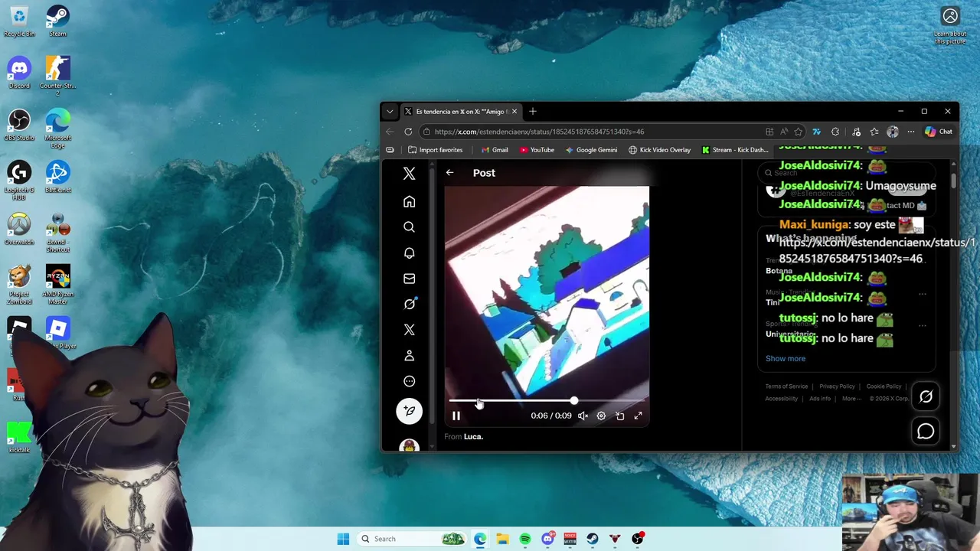The width and height of the screenshot is (980, 551).
Task: Open a new browser tab
Action: pyautogui.click(x=533, y=112)
